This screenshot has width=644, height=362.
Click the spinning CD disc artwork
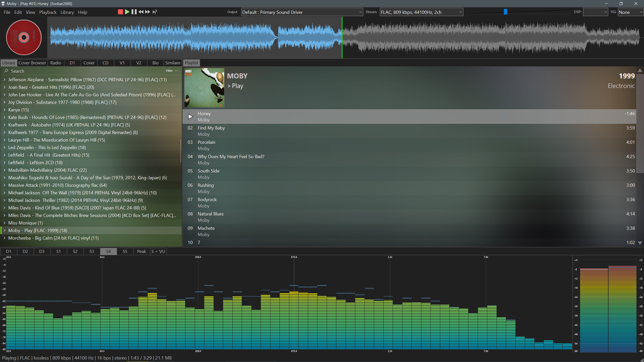click(x=24, y=37)
